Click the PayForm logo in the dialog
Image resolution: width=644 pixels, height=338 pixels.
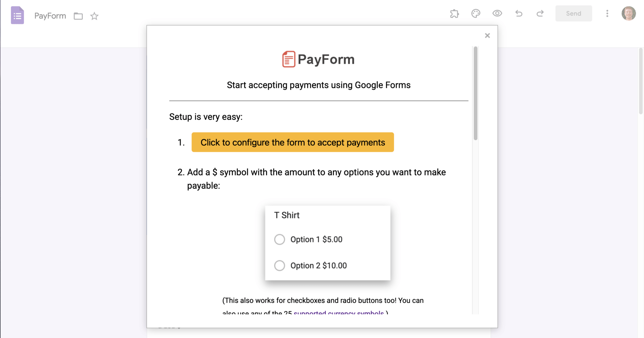pos(318,59)
